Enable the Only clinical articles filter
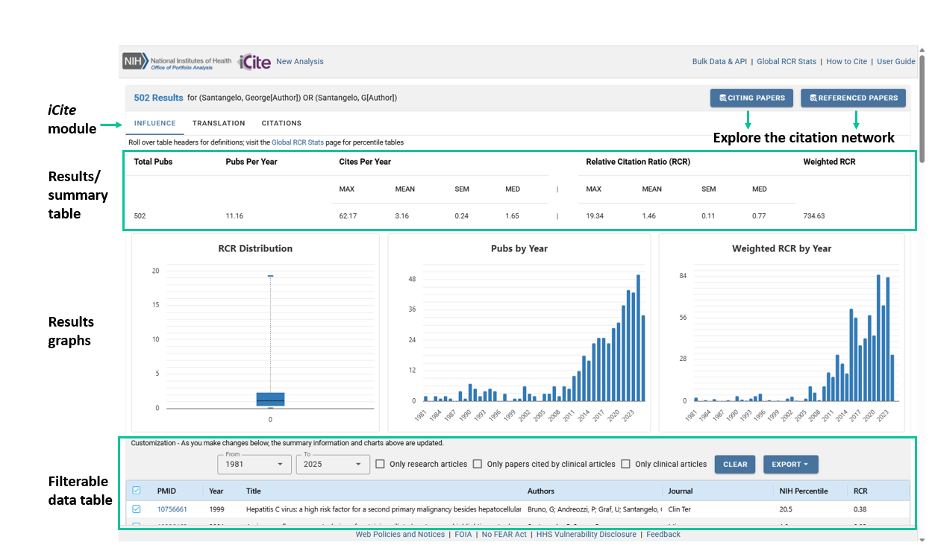This screenshot has width=935, height=560. [625, 464]
